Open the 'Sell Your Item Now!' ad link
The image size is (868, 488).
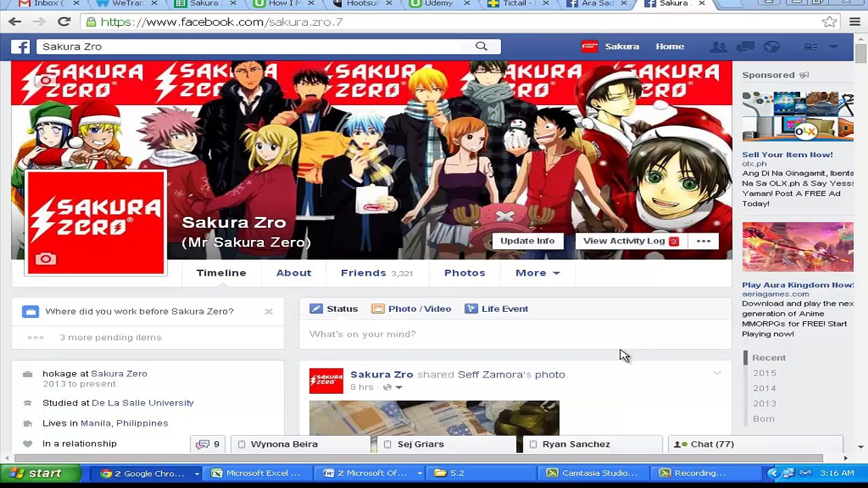point(787,155)
